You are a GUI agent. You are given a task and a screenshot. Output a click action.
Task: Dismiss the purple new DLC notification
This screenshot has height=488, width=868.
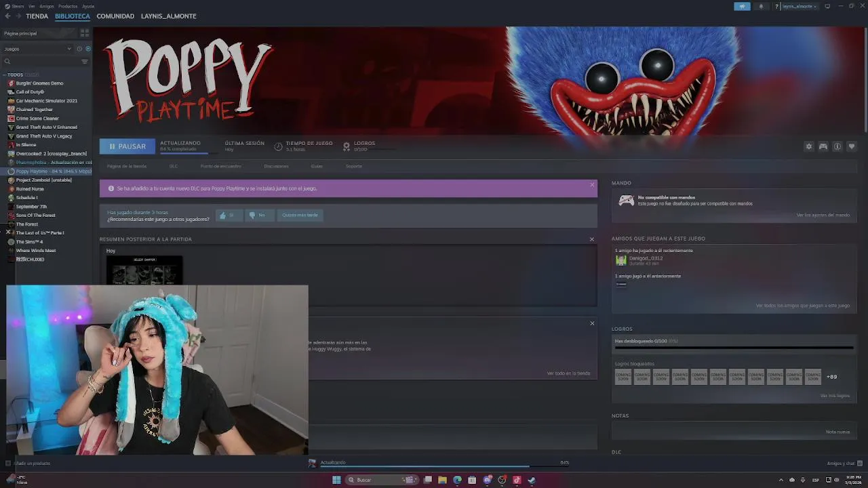592,184
